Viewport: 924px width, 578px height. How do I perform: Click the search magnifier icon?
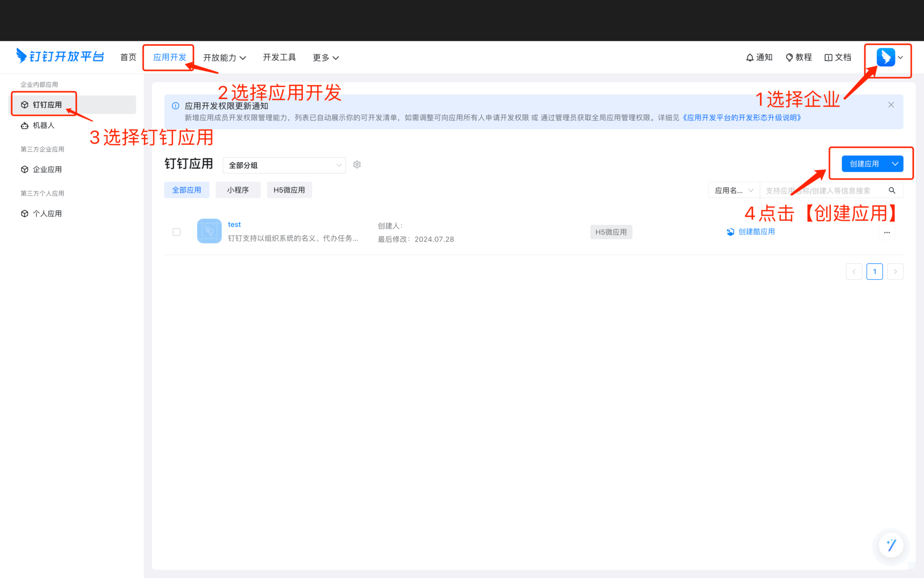coord(892,190)
